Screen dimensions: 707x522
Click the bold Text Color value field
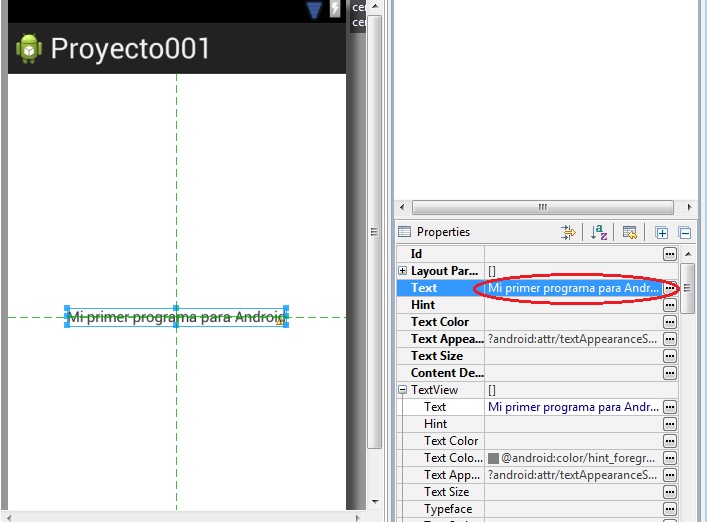tap(574, 322)
